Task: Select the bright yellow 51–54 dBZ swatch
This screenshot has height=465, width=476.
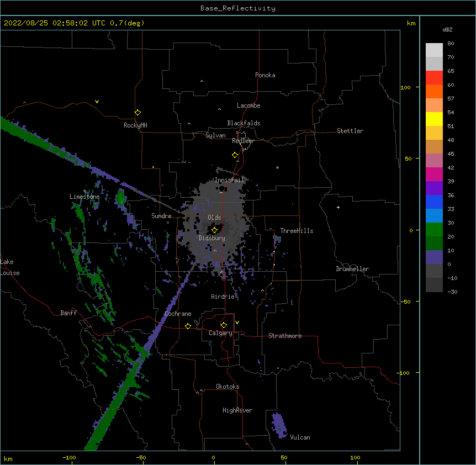Action: pyautogui.click(x=434, y=119)
